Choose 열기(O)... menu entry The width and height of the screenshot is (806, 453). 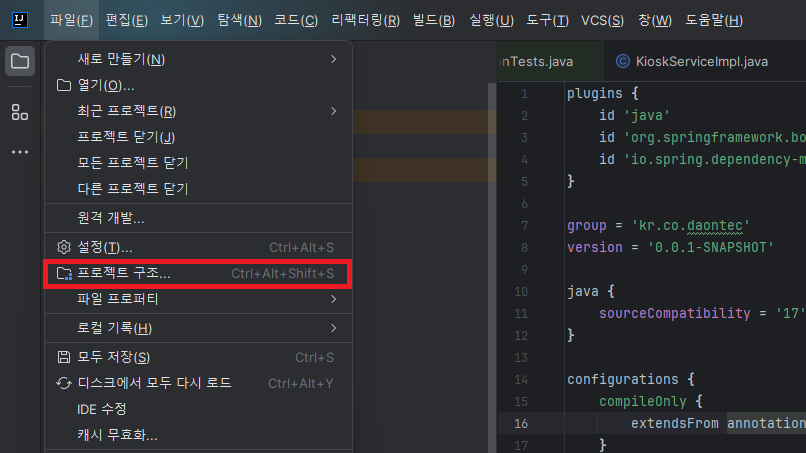pos(198,85)
